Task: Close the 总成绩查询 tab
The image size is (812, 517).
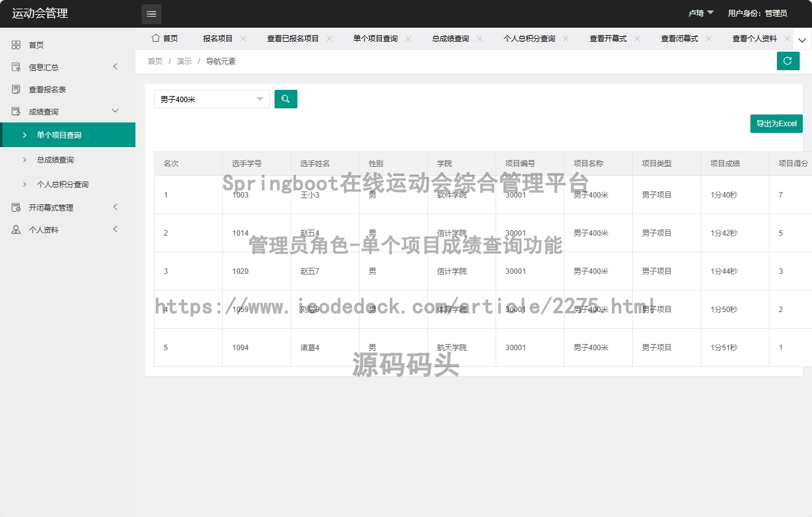Action: (480, 38)
